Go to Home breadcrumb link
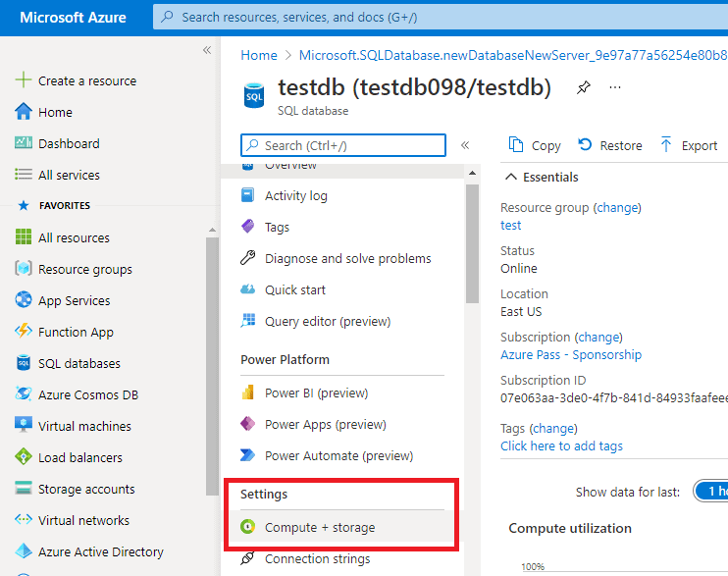The image size is (728, 576). click(x=259, y=55)
